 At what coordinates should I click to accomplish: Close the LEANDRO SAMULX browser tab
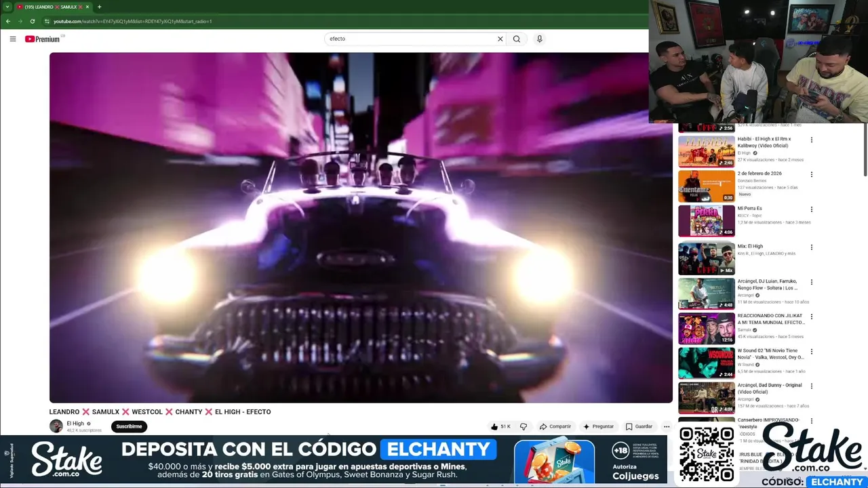click(87, 7)
